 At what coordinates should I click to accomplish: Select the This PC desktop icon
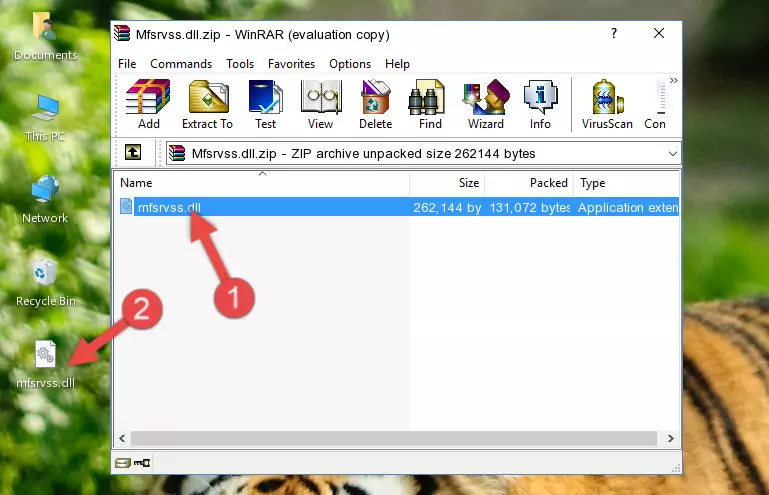[x=45, y=118]
